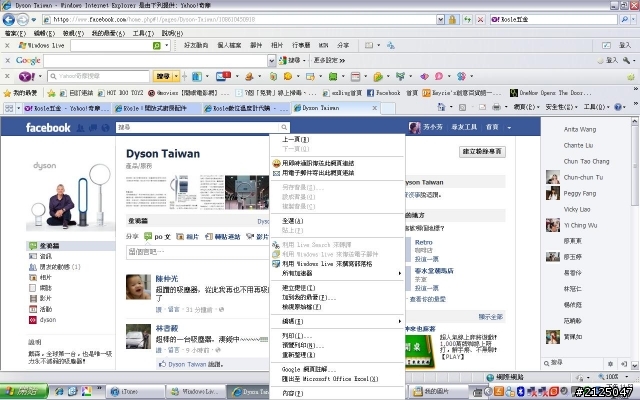Screen dimensions: 640x400
Task: Switch to the Rosle五金 - Yahoo!奇摩 tab
Action: pyautogui.click(x=66, y=108)
